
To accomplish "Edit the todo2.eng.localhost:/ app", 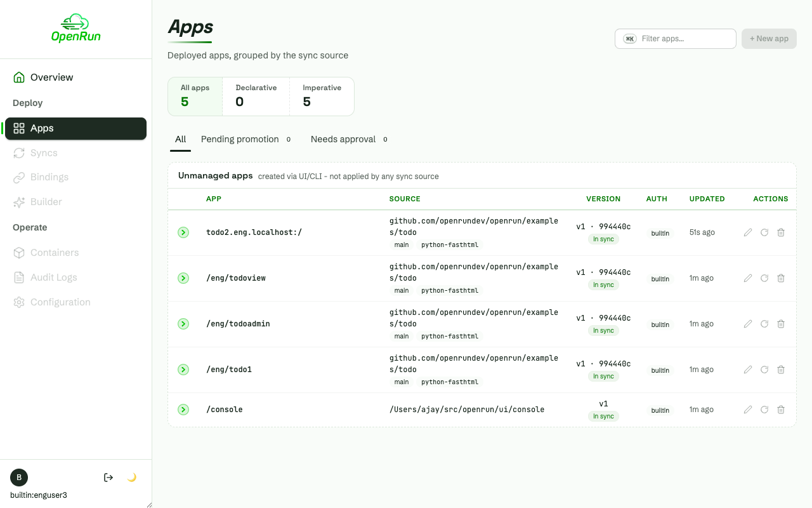I will pos(748,232).
